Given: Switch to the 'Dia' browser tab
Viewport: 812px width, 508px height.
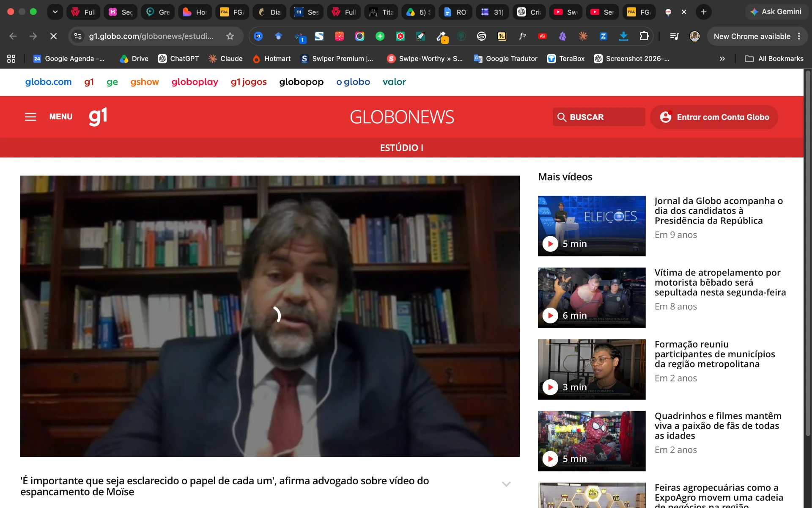Looking at the screenshot, I should click(x=269, y=12).
